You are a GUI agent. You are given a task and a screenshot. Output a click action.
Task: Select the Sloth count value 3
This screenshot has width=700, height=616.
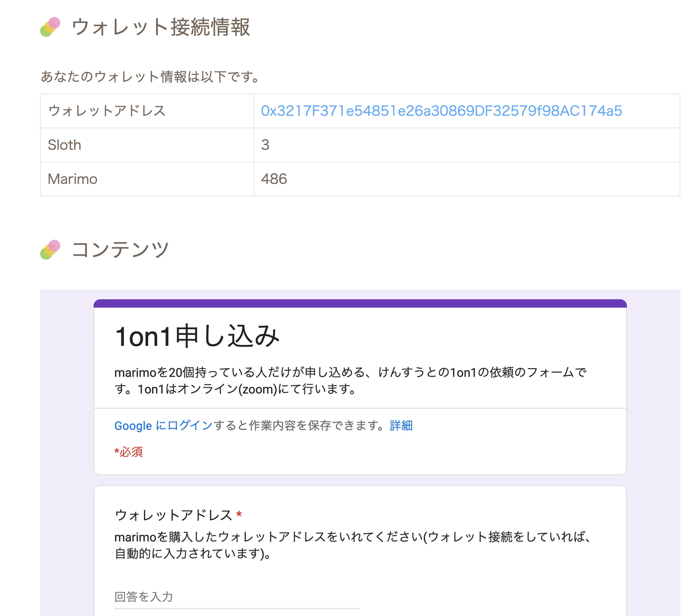point(265,145)
